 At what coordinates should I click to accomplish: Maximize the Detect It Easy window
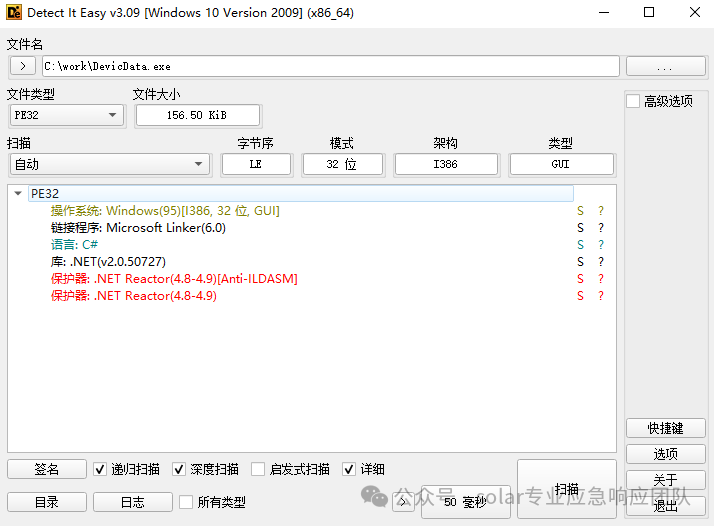coord(649,12)
